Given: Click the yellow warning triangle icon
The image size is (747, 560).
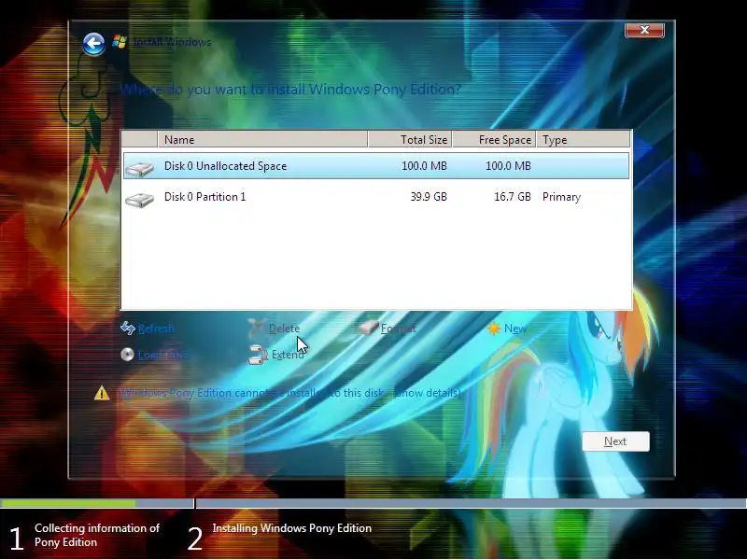Looking at the screenshot, I should point(102,393).
